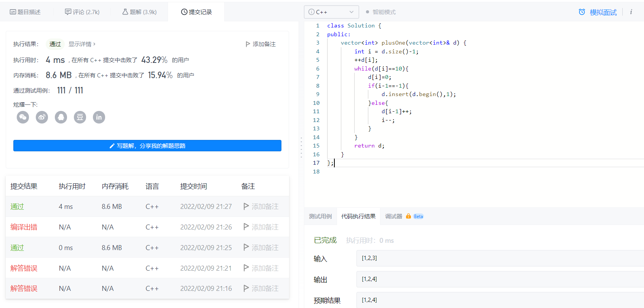Share result via LinkedIn icon
The image size is (644, 308).
coord(99,117)
